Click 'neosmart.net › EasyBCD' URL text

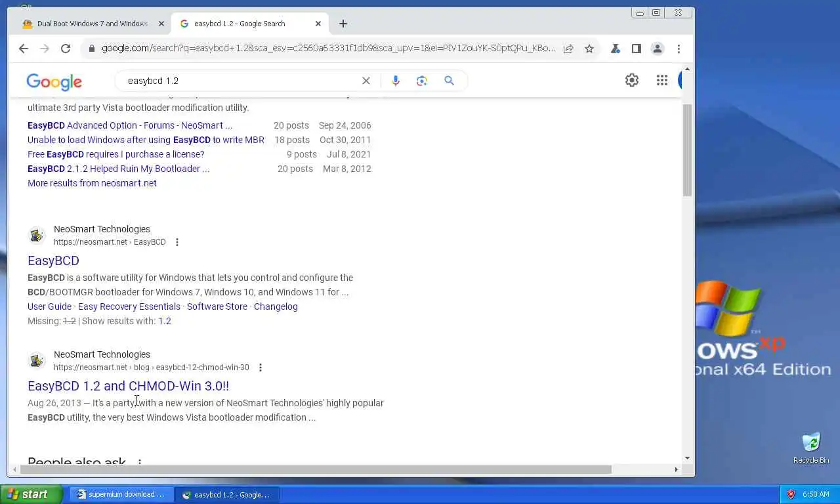coord(110,242)
